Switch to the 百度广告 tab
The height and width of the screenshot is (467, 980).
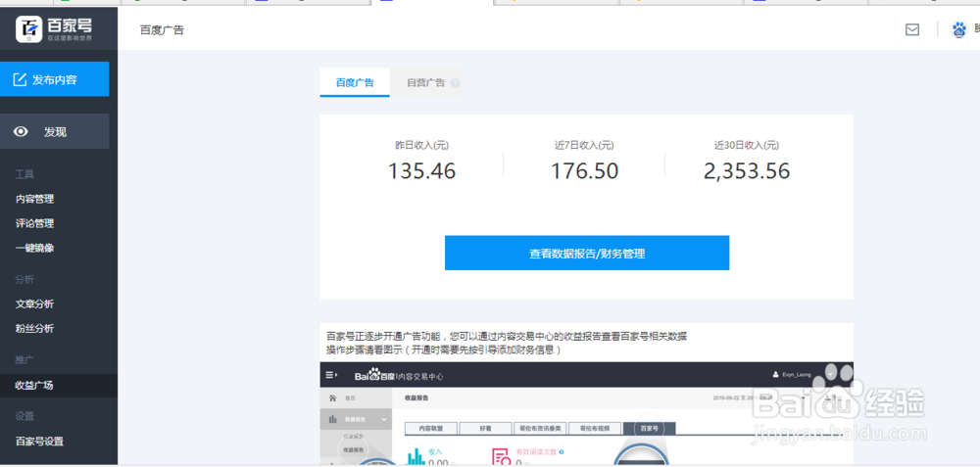(x=355, y=82)
